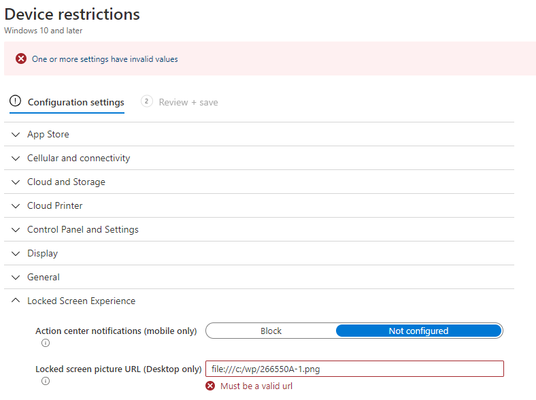Click the step 2 circle icon
Image resolution: width=536 pixels, height=400 pixels.
[x=147, y=102]
